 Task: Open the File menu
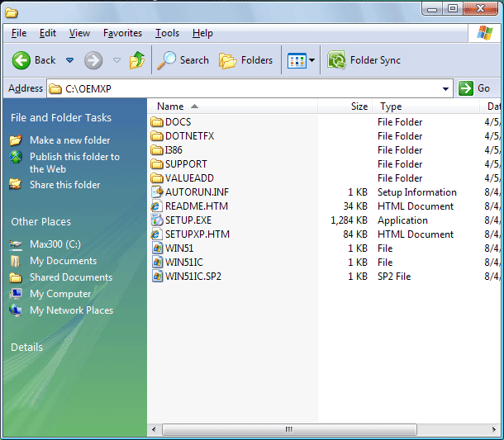pyautogui.click(x=19, y=33)
